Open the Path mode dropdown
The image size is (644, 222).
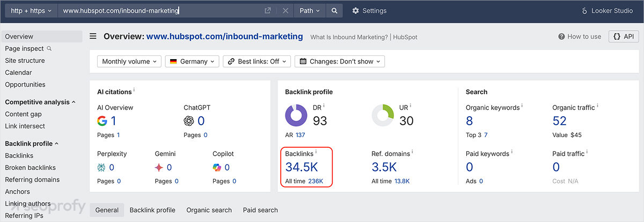tap(310, 11)
